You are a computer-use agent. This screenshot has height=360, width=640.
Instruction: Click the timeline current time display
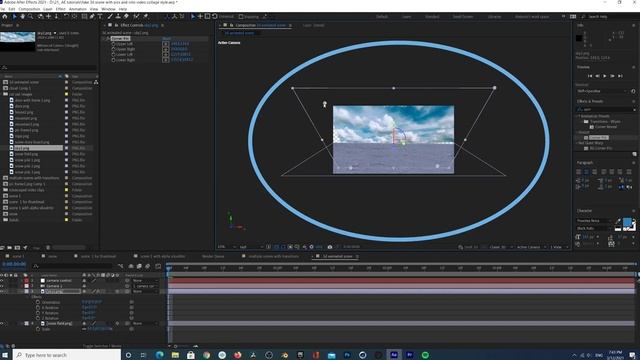coord(14,264)
